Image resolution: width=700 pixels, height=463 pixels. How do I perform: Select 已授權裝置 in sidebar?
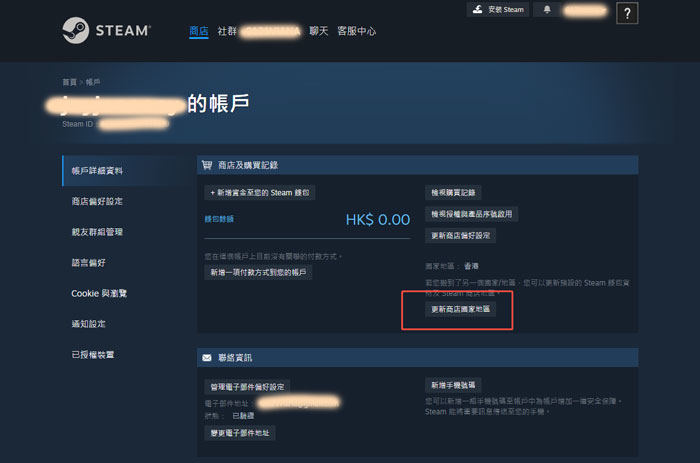(93, 355)
